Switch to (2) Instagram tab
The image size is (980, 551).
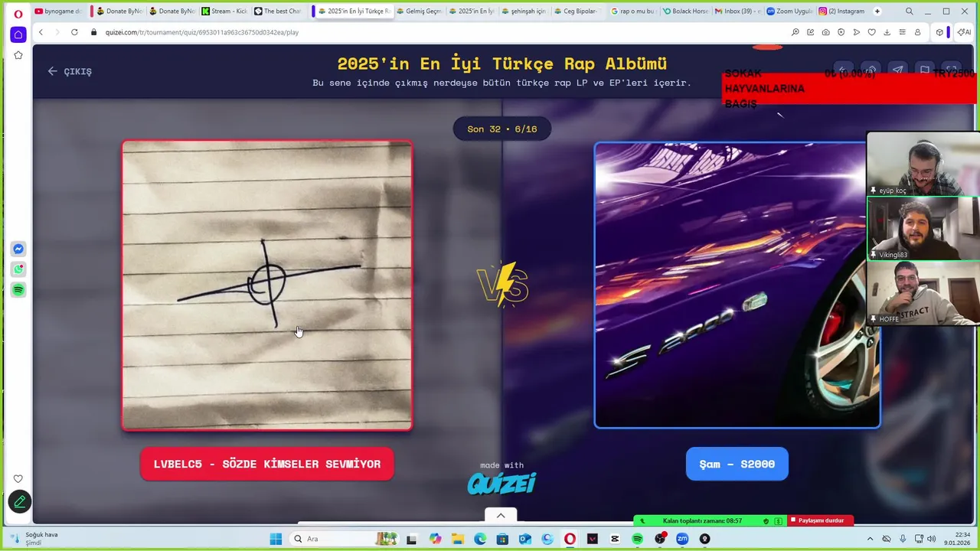(x=841, y=11)
